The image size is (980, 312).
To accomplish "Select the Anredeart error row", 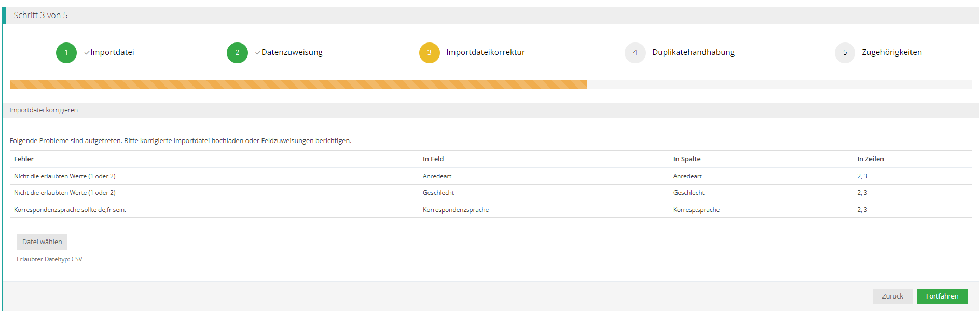I will [490, 176].
